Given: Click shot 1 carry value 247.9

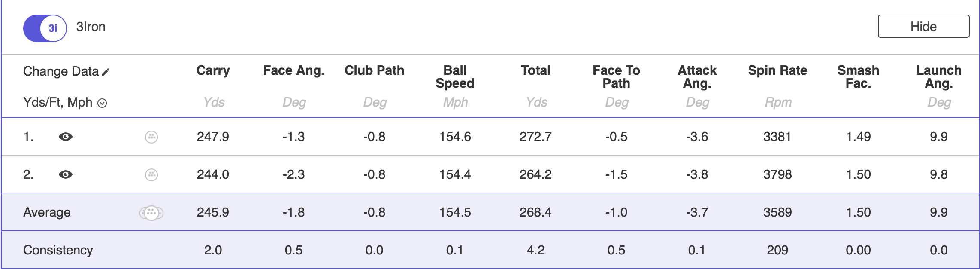Looking at the screenshot, I should pyautogui.click(x=213, y=137).
